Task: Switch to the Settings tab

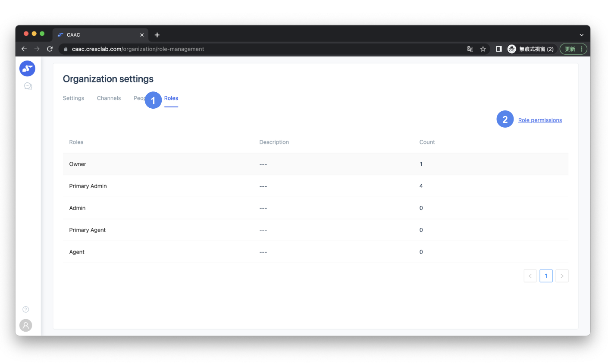Action: 73,98
